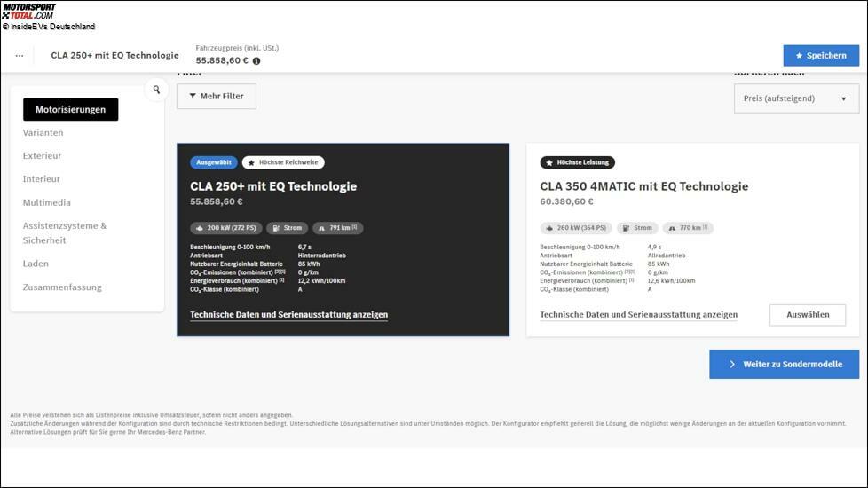Choose CLA 350 with Auswählen button
This screenshot has height=488, width=868.
pyautogui.click(x=808, y=315)
